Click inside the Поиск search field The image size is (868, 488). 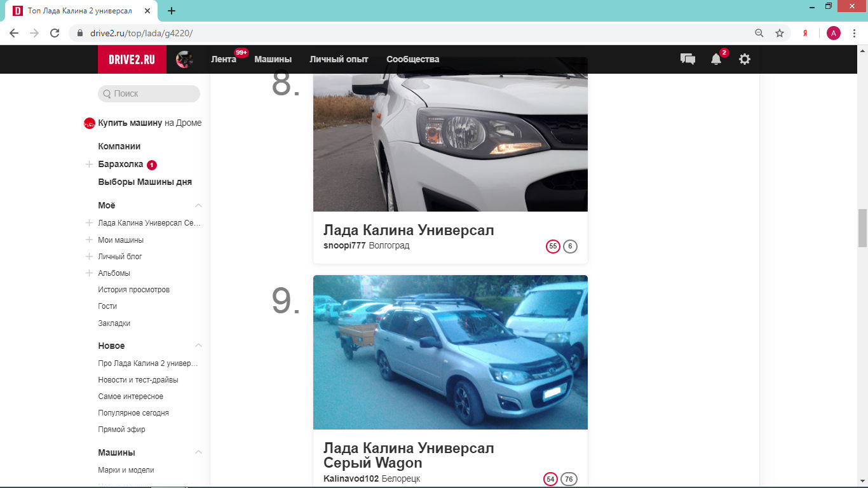click(x=149, y=93)
